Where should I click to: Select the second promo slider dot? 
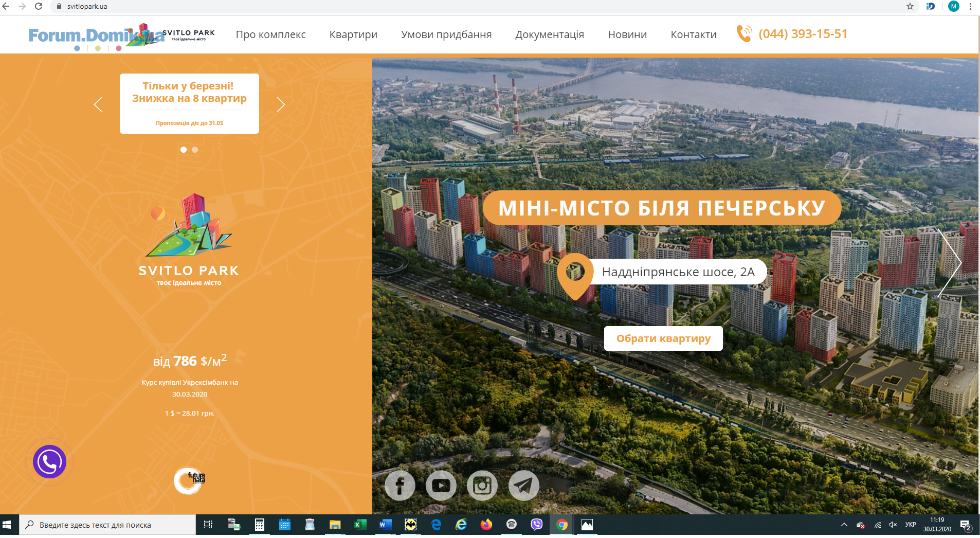195,150
